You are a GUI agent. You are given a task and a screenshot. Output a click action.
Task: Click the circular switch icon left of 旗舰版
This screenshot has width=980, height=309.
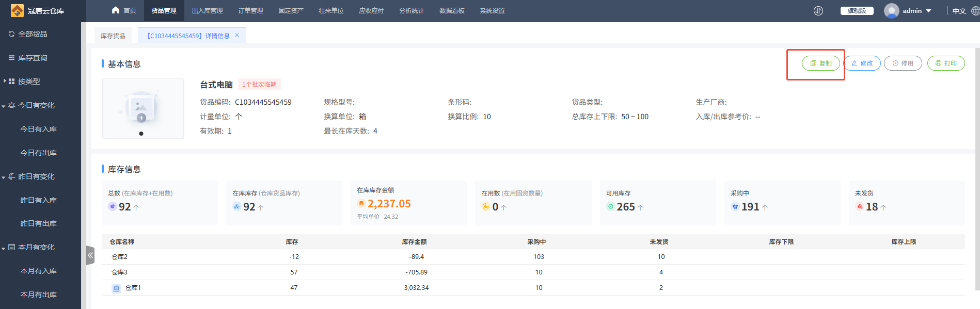818,11
